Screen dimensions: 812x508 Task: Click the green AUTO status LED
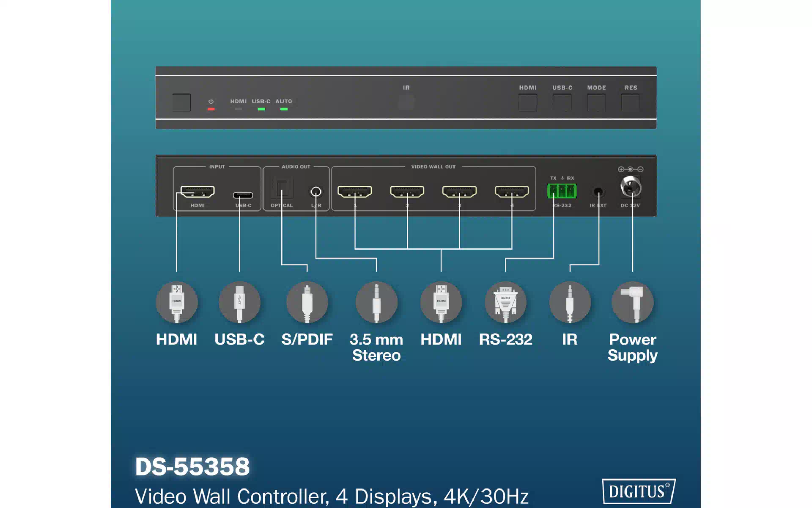click(x=284, y=109)
